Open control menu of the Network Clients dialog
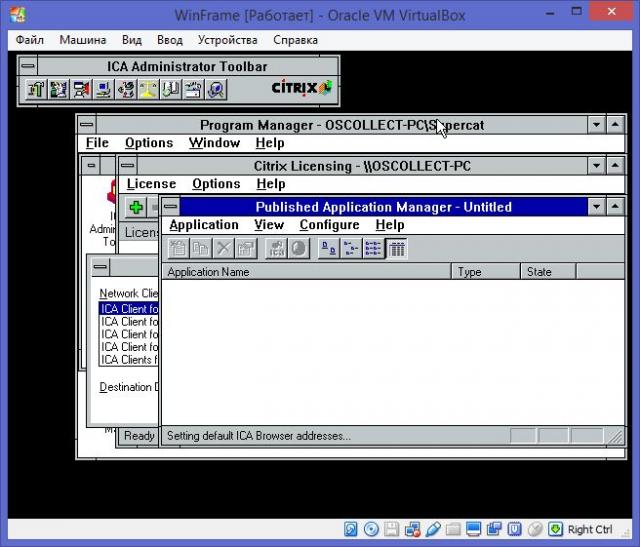 tap(100, 267)
